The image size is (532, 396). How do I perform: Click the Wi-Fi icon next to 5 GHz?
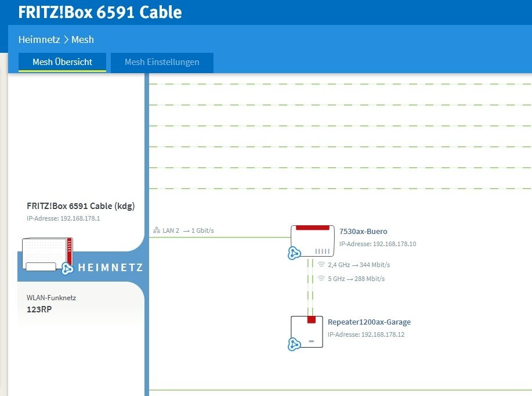click(321, 278)
